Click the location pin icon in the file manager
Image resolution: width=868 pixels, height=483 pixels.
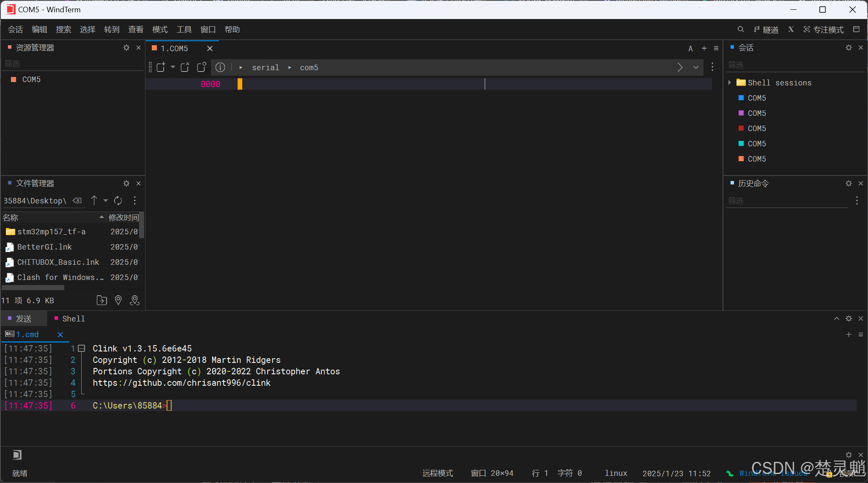118,300
